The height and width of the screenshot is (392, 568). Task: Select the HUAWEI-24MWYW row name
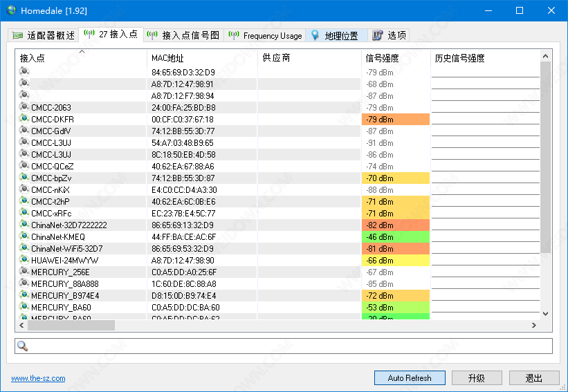coord(64,261)
